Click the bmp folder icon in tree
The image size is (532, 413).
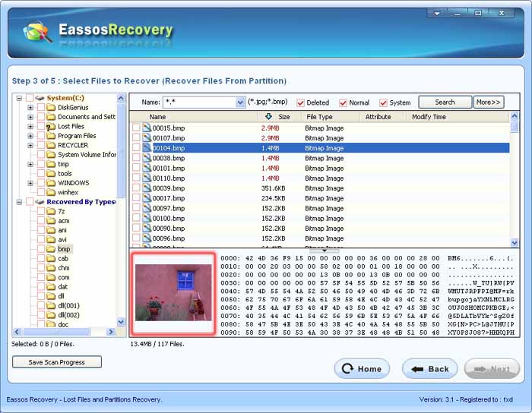tap(51, 249)
